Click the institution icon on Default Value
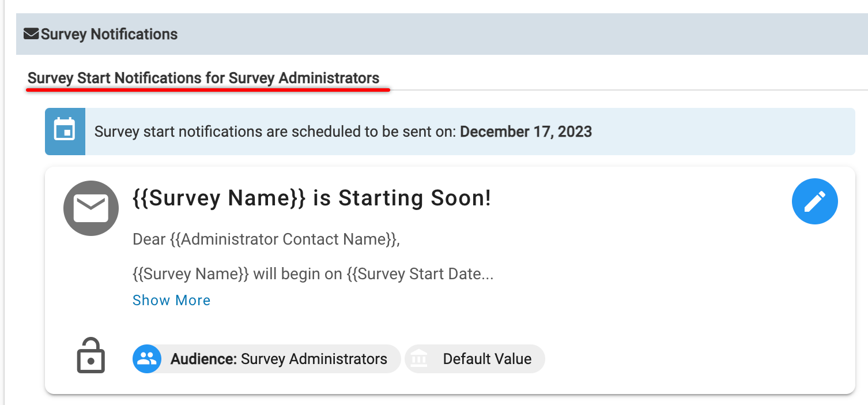The image size is (868, 405). tap(419, 359)
